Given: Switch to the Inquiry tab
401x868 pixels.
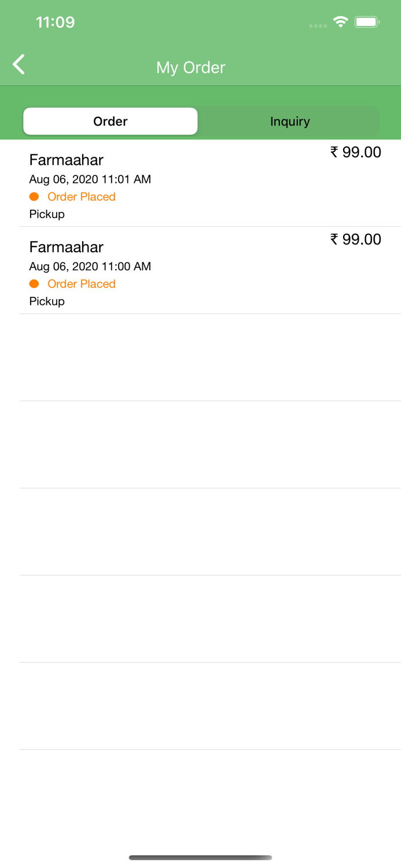Looking at the screenshot, I should [x=290, y=121].
